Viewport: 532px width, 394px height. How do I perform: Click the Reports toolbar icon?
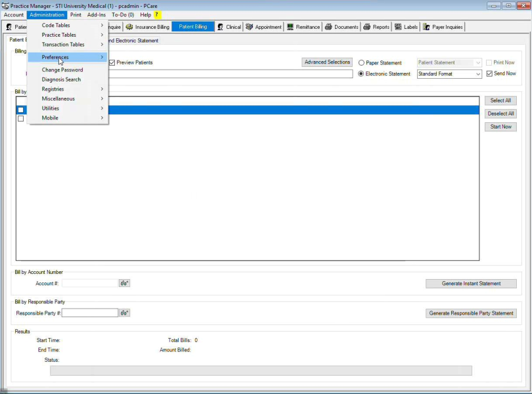pyautogui.click(x=366, y=27)
